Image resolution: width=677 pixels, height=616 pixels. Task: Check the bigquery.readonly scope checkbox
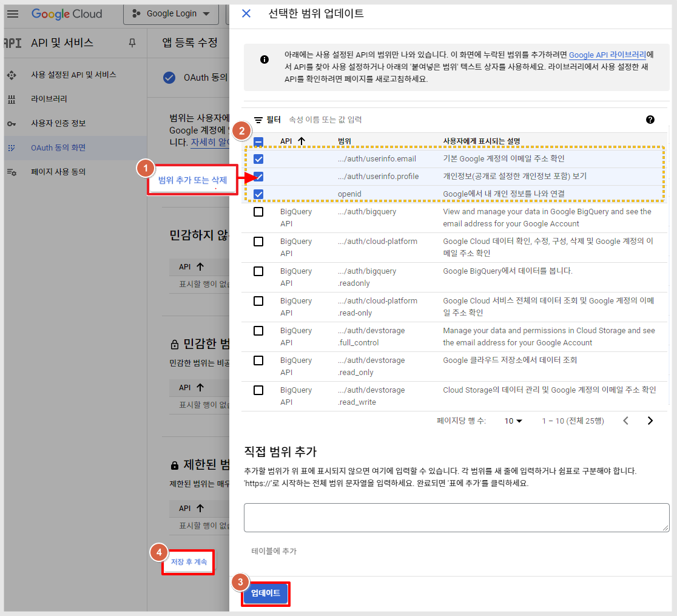point(258,271)
